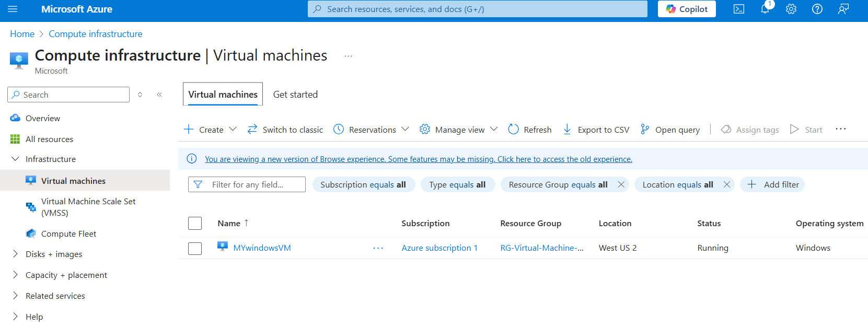
Task: Open the notifications bell
Action: (x=765, y=9)
